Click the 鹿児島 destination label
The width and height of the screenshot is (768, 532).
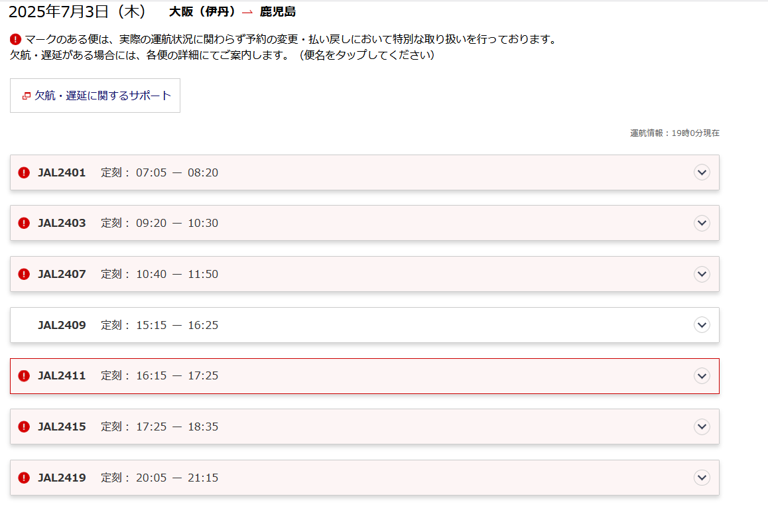pos(278,12)
